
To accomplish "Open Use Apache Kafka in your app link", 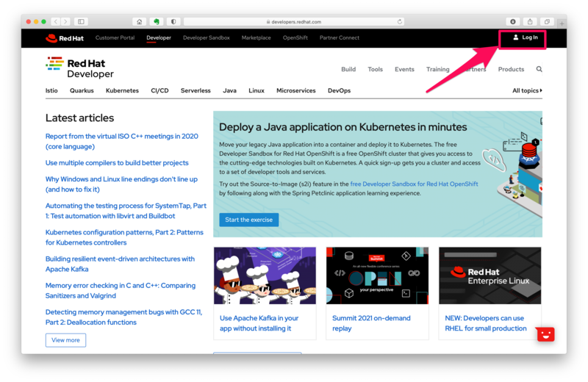I will click(x=259, y=323).
